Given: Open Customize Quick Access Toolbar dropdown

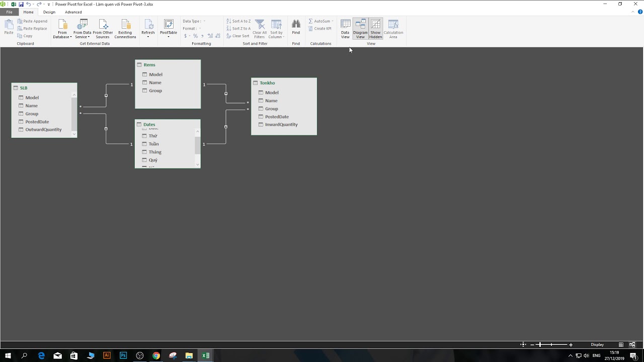Looking at the screenshot, I should point(49,4).
